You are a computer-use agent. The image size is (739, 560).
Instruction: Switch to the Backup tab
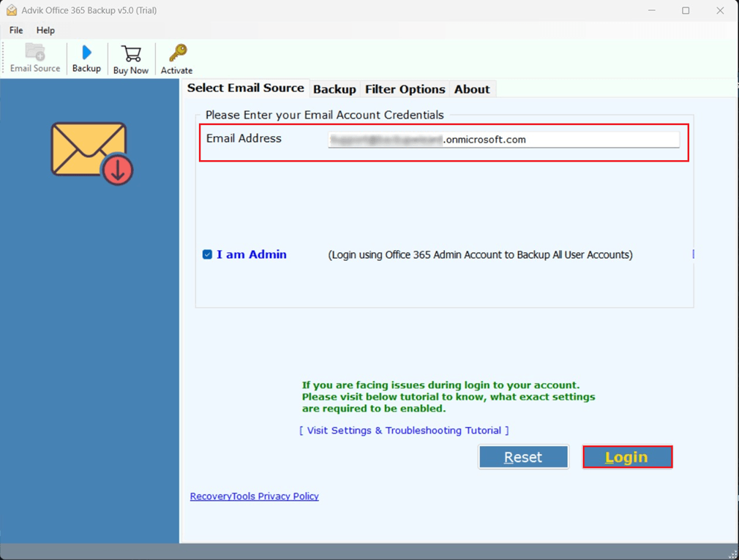click(x=334, y=89)
